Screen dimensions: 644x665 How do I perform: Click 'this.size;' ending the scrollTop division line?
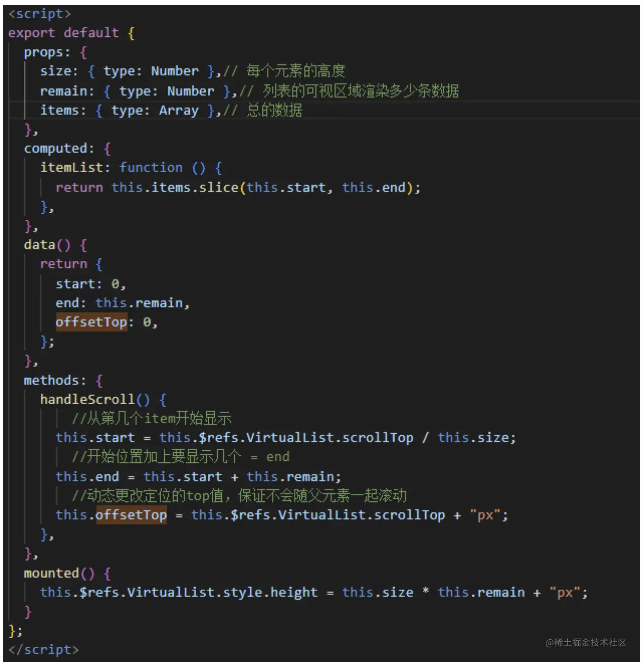coord(477,438)
